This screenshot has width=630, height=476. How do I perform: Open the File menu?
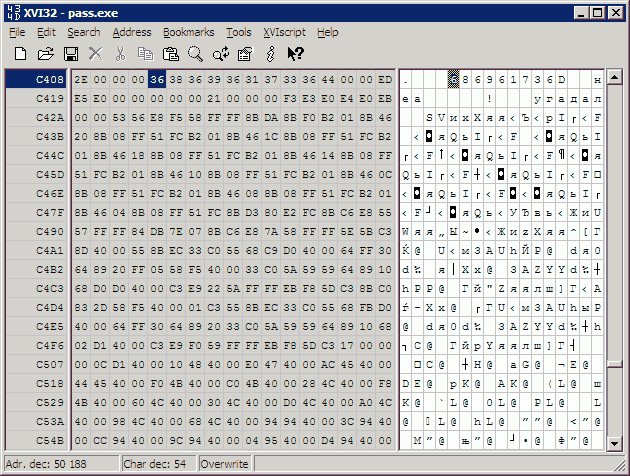coord(17,32)
